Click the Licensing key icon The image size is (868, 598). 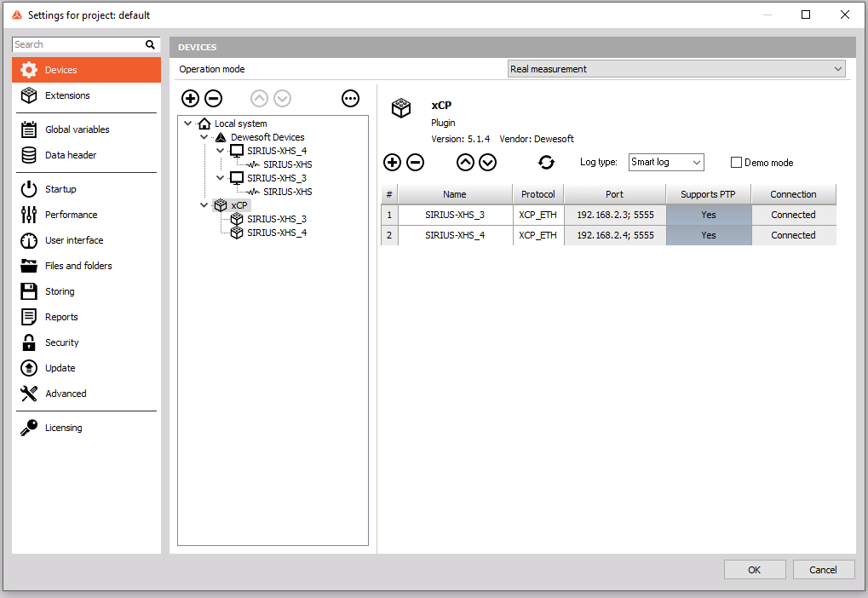click(29, 428)
